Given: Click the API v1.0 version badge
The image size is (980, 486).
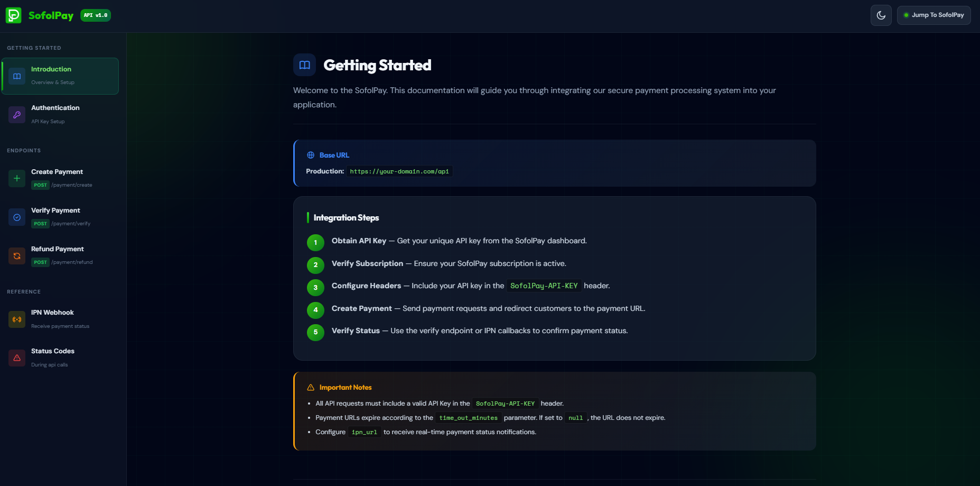Looking at the screenshot, I should point(96,15).
